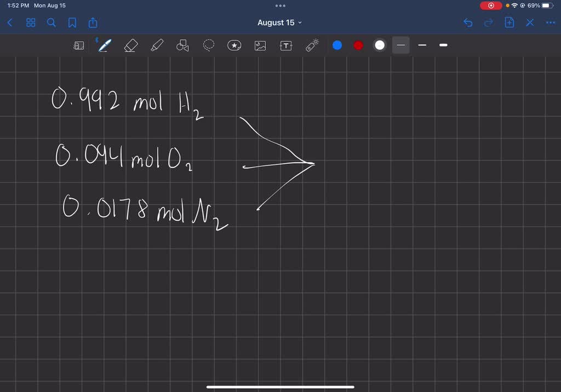Screen dimensions: 561x392
Task: Insert an image using the photo tool
Action: (x=260, y=45)
